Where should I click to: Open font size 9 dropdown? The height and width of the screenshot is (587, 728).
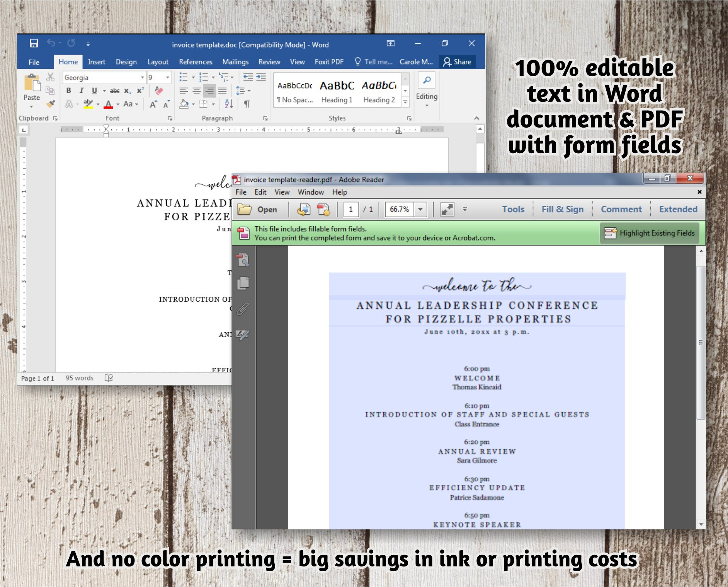167,77
